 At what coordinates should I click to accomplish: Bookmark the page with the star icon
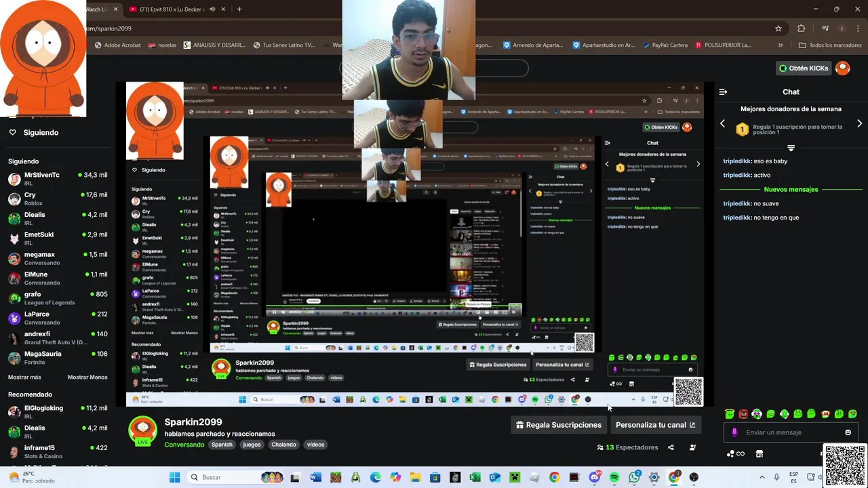click(778, 28)
